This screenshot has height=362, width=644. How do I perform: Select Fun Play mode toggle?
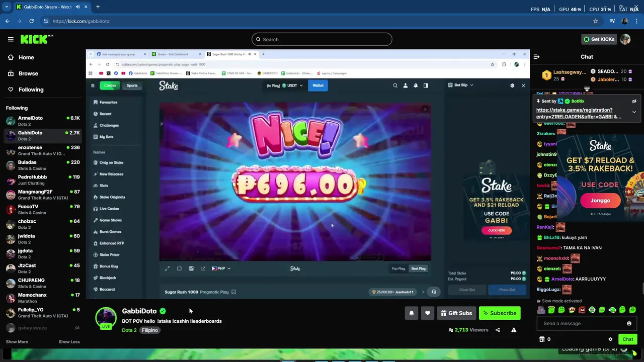(398, 268)
